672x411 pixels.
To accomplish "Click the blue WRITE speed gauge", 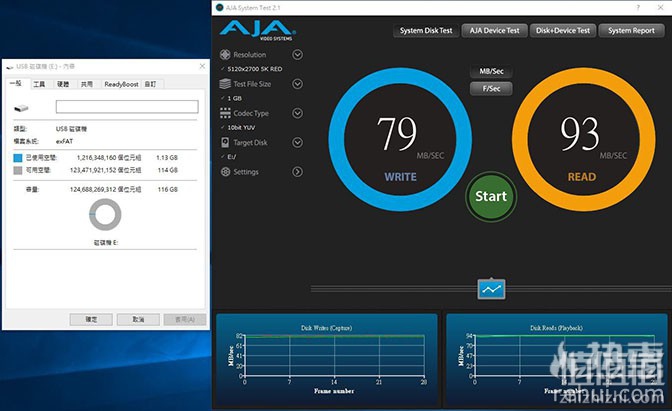I will [400, 140].
